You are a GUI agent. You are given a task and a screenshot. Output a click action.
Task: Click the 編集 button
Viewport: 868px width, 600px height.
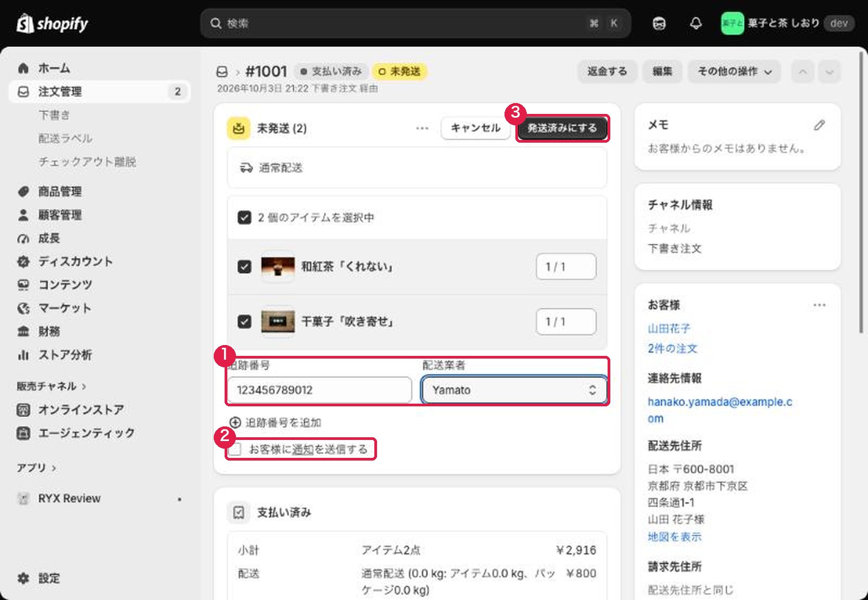coord(662,72)
